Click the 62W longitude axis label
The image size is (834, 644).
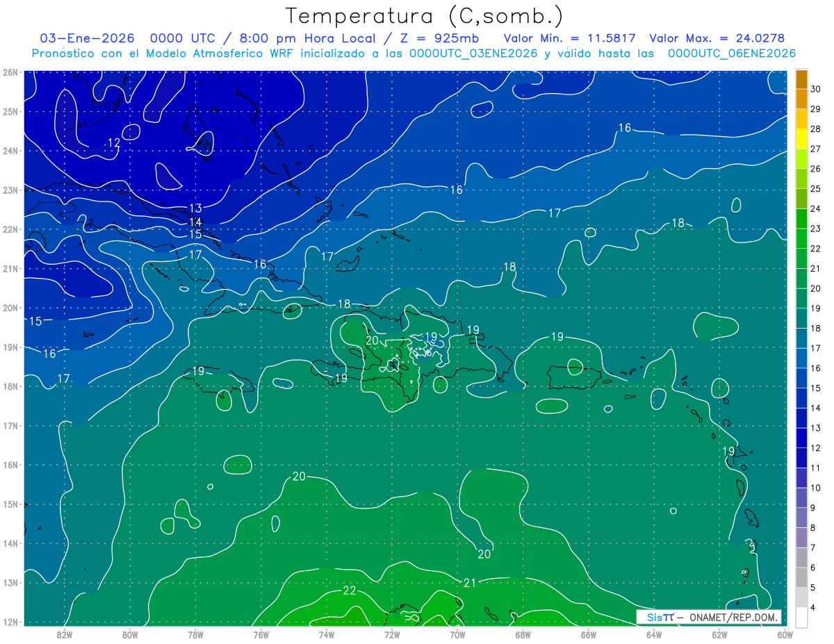[719, 634]
